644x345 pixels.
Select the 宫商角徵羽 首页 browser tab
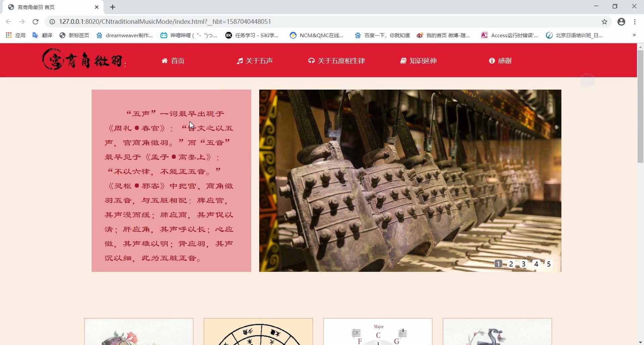(x=54, y=7)
